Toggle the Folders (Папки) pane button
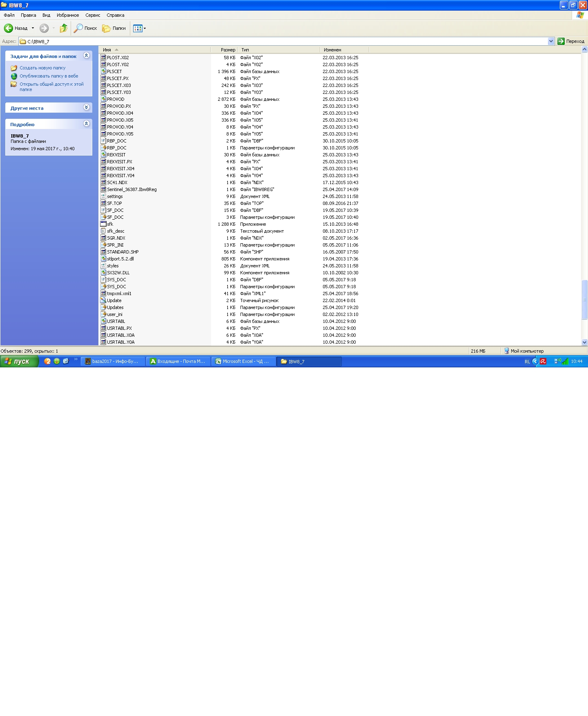Image resolution: width=588 pixels, height=716 pixels. pyautogui.click(x=114, y=28)
